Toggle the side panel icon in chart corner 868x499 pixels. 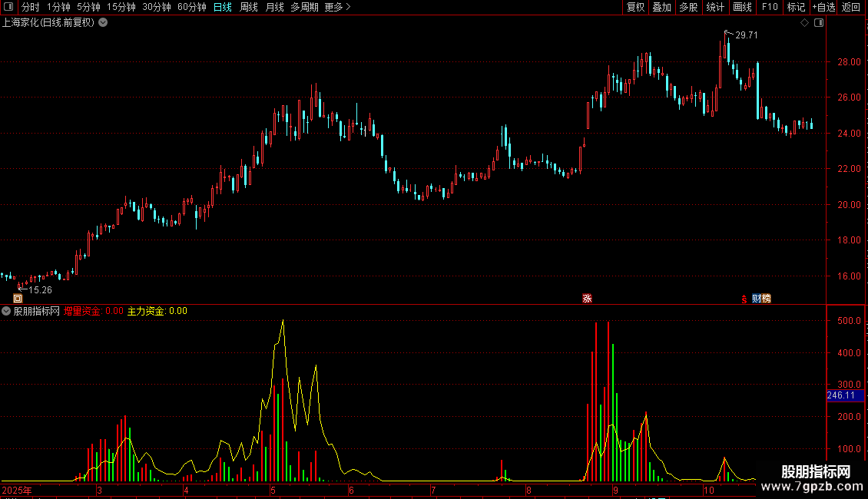[x=819, y=23]
